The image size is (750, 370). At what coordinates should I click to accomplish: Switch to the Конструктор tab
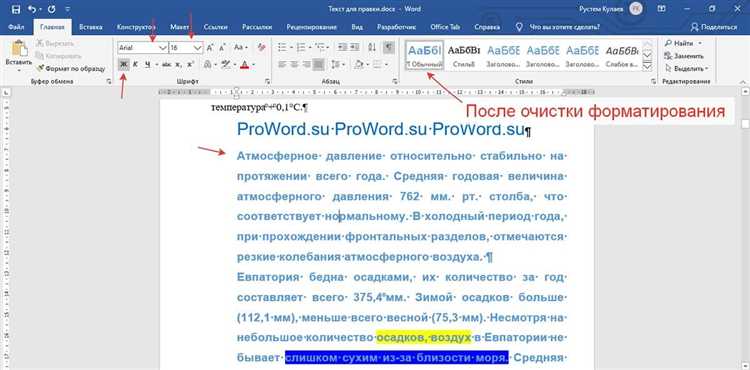137,27
